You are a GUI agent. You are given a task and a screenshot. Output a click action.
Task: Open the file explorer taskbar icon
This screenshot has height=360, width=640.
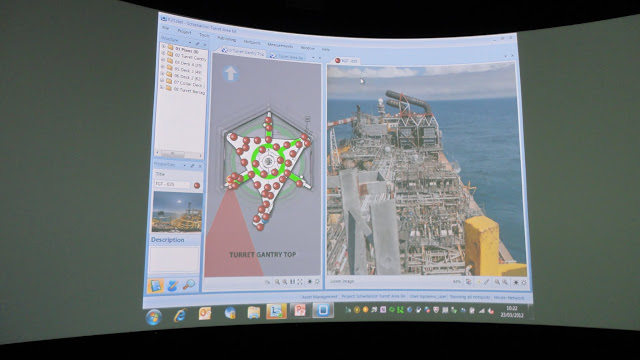[x=253, y=313]
